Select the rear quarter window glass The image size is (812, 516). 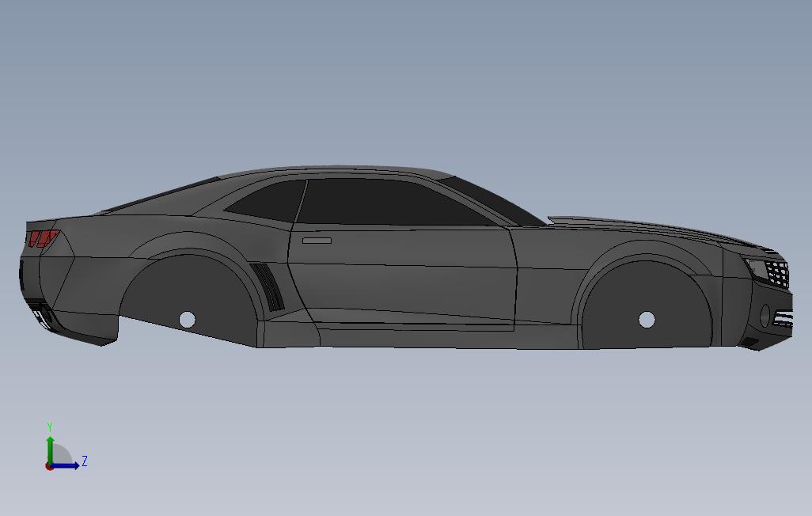267,200
